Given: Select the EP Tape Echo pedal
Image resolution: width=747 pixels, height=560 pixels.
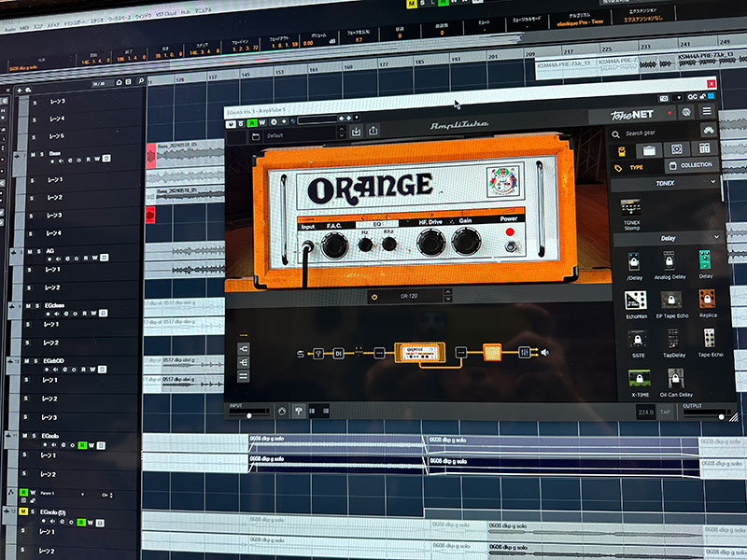Looking at the screenshot, I should [671, 304].
